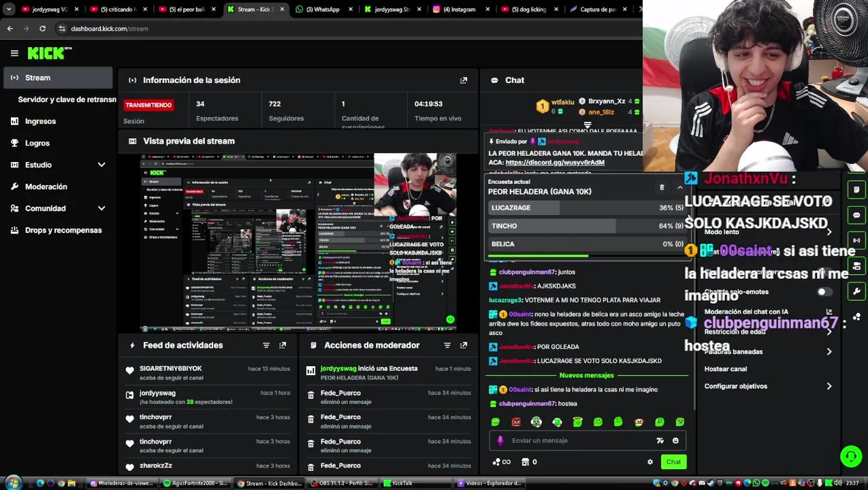Open Servidor y clave de retransmisión
The width and height of the screenshot is (868, 490).
(67, 99)
